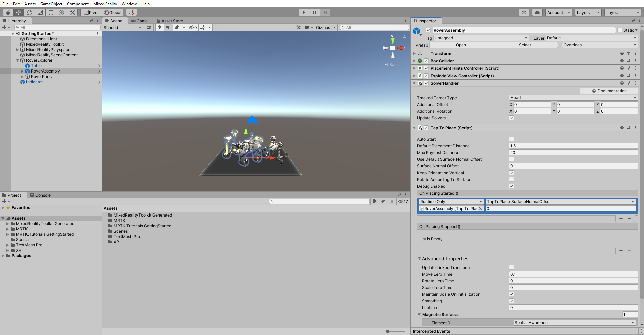
Task: Expand the RoverAssembly hierarchy node
Action: [22, 71]
